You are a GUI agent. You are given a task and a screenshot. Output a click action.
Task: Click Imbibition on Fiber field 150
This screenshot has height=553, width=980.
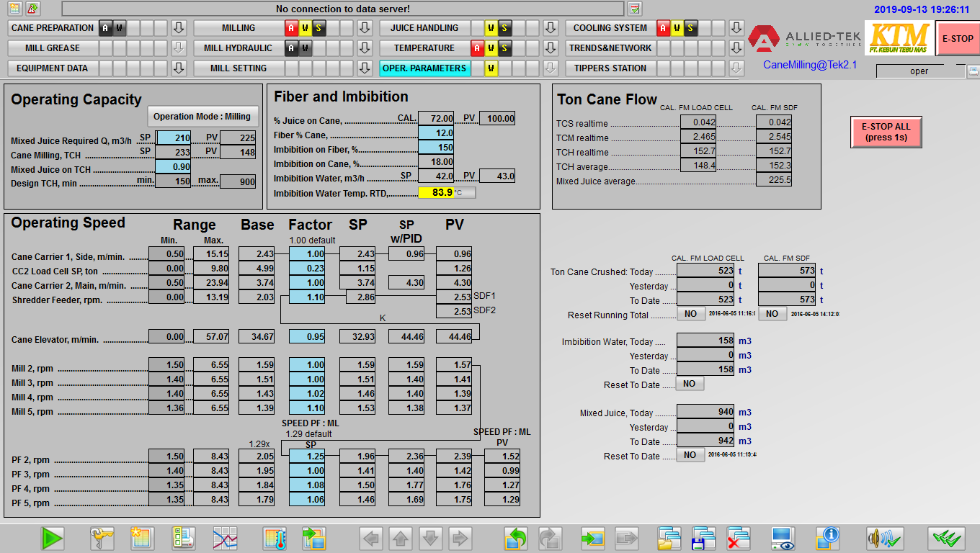pyautogui.click(x=436, y=148)
